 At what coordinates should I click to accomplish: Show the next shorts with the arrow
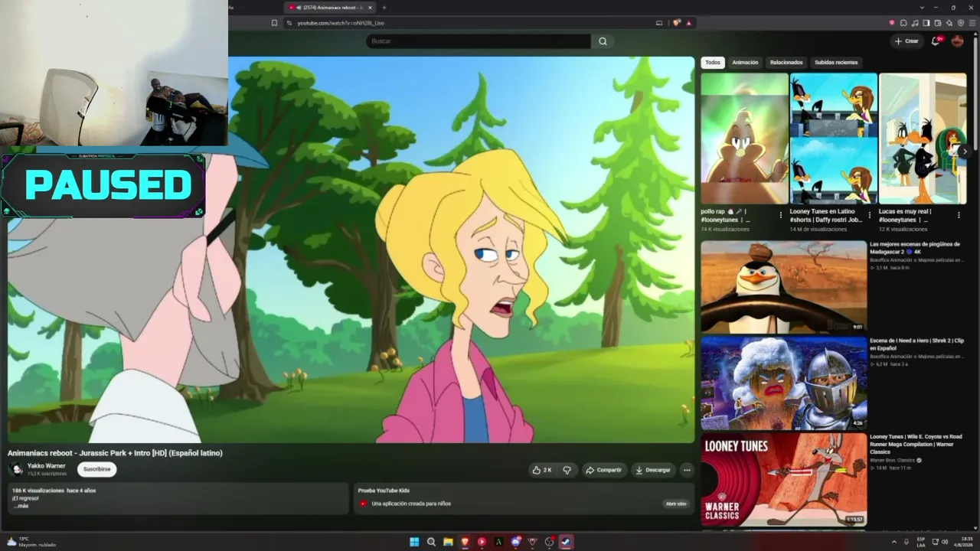[965, 152]
